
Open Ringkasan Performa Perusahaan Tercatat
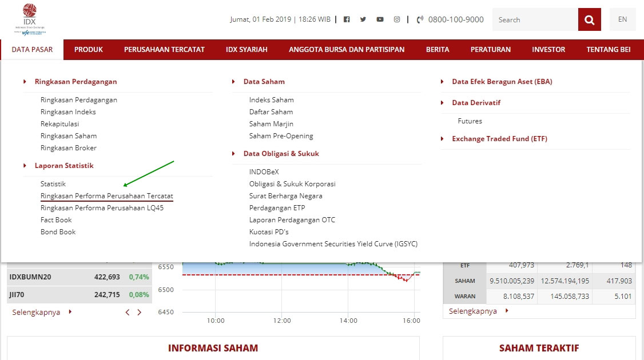click(x=107, y=196)
